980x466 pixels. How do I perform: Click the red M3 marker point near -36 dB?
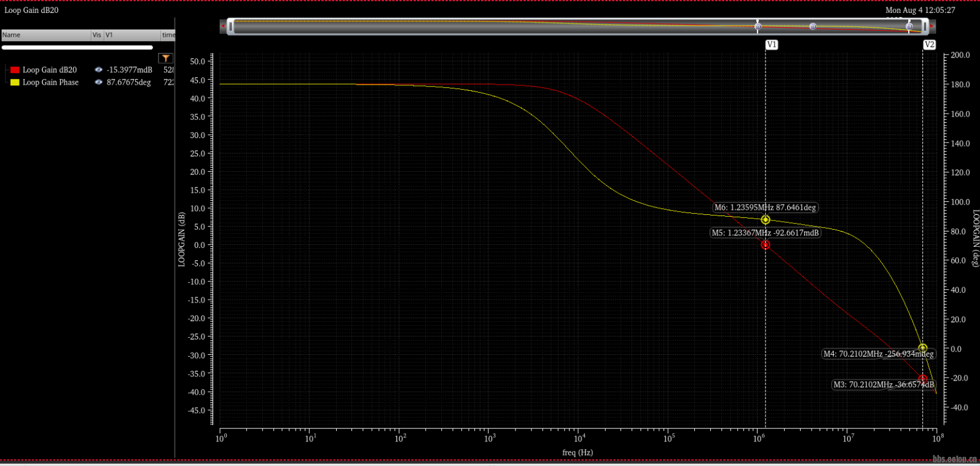coord(922,379)
